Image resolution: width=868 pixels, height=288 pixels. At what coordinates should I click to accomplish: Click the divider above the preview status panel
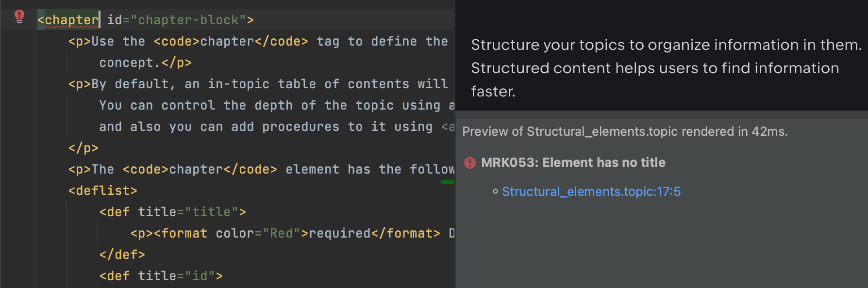[x=662, y=114]
